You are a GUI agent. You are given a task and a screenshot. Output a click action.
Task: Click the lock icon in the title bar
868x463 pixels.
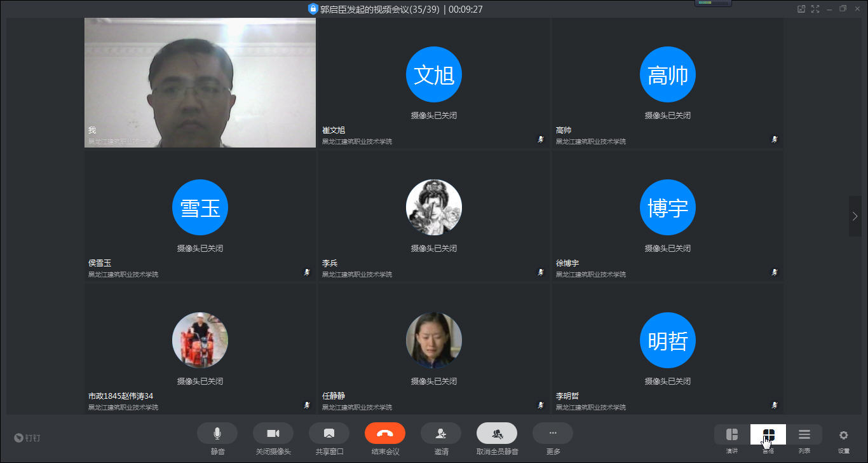311,9
